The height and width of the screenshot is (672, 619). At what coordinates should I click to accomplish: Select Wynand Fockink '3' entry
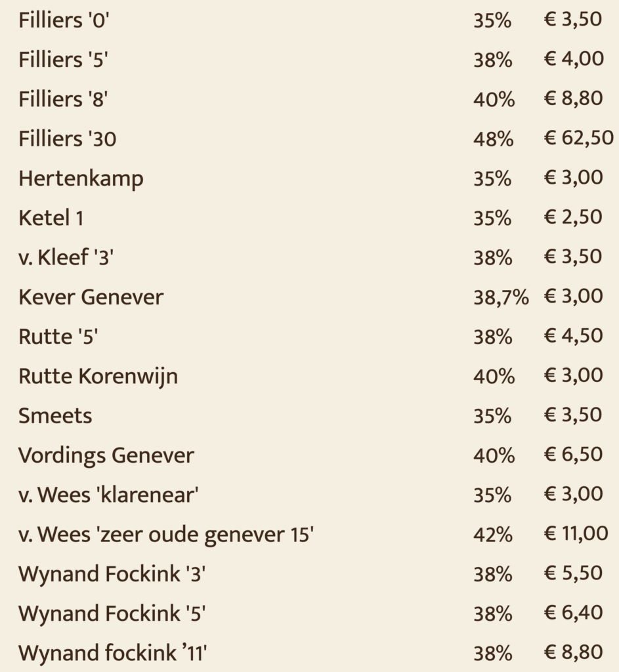tap(112, 574)
